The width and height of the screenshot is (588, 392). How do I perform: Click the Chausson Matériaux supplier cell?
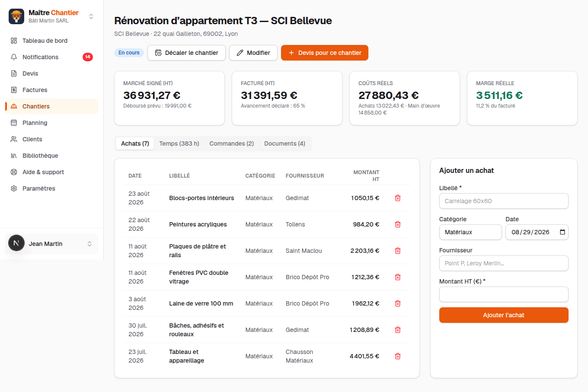299,356
